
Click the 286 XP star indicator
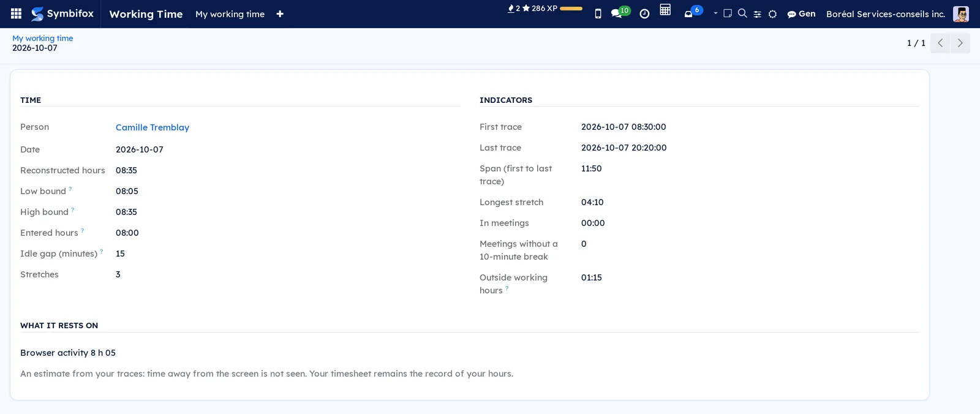(x=540, y=9)
